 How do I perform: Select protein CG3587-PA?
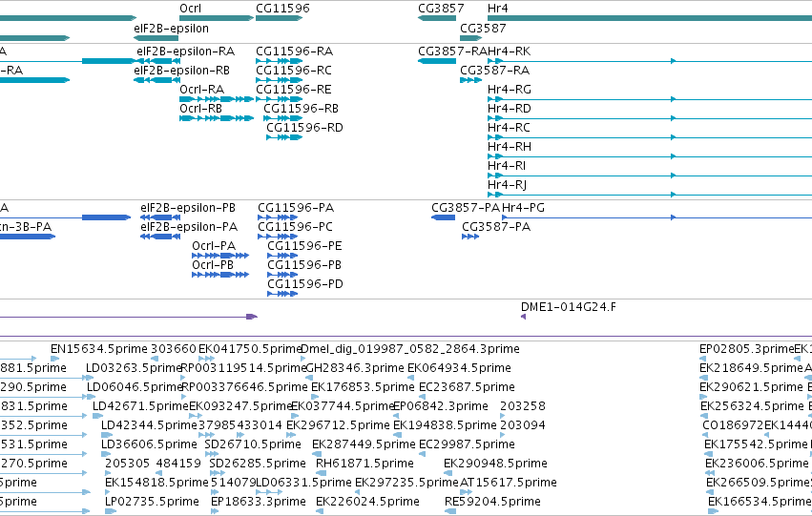pos(496,227)
